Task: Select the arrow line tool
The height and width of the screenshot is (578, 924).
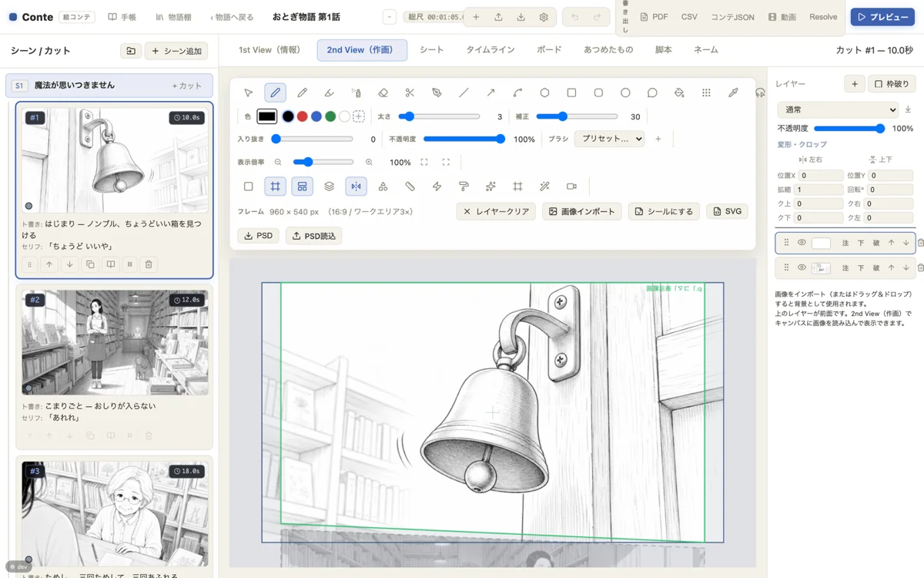Action: pos(490,92)
